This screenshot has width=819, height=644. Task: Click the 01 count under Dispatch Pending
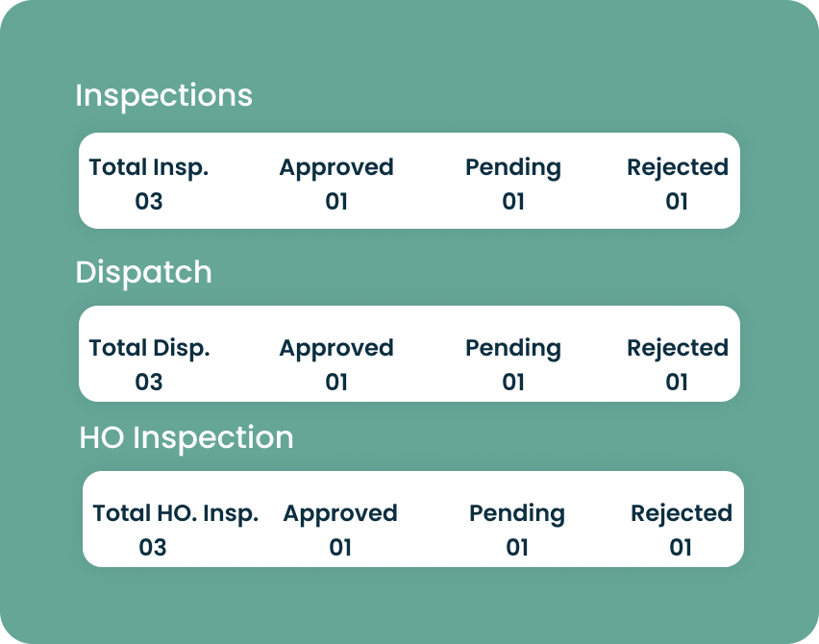[513, 383]
